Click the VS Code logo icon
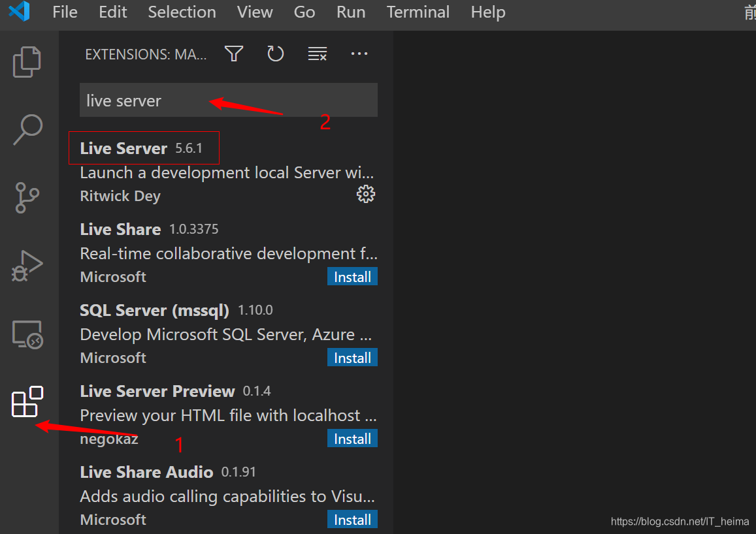 (20, 11)
